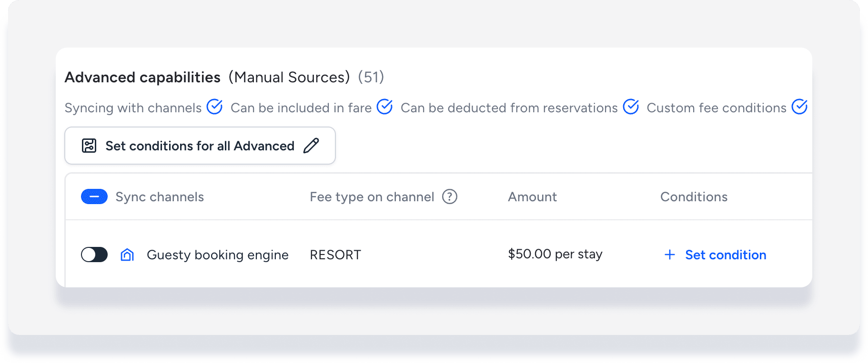Click the Fee type help question mark
Viewport: 868px width, 363px height.
coord(449,196)
